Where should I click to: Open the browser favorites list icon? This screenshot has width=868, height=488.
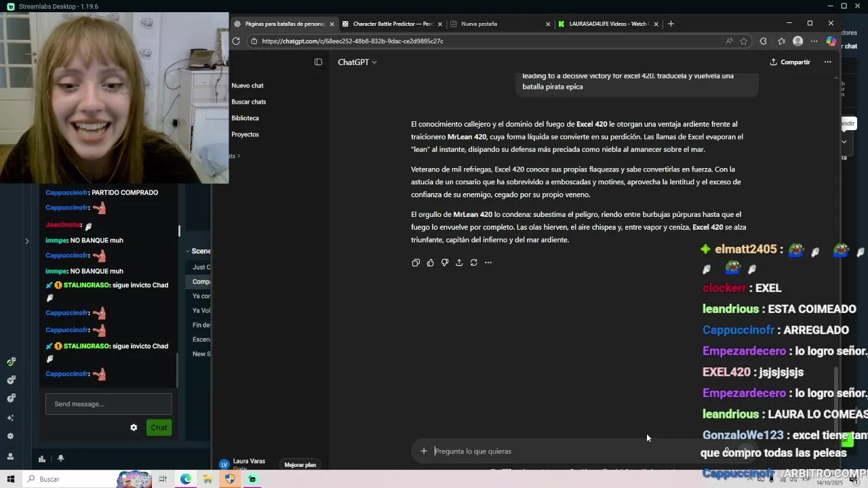pos(781,41)
